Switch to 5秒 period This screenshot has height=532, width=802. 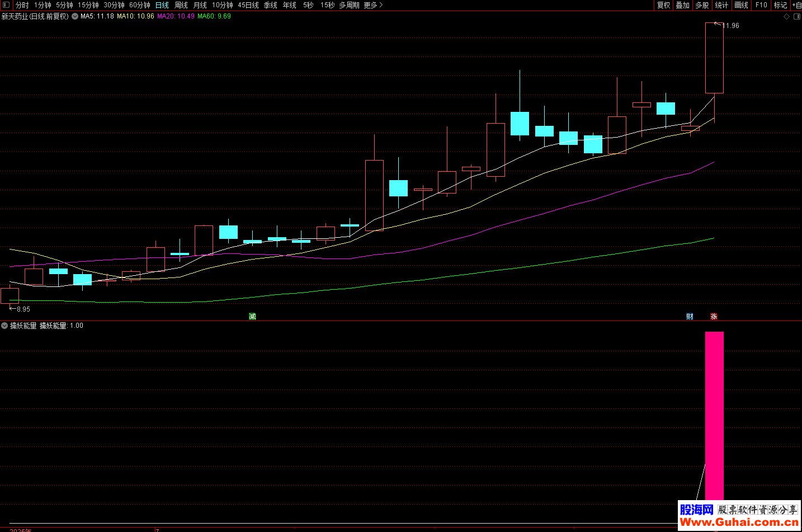coord(309,5)
